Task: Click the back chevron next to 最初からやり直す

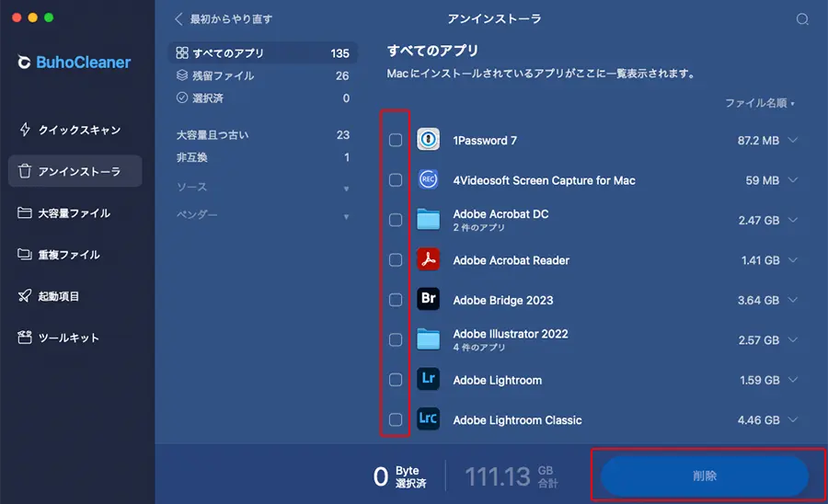Action: [x=178, y=19]
